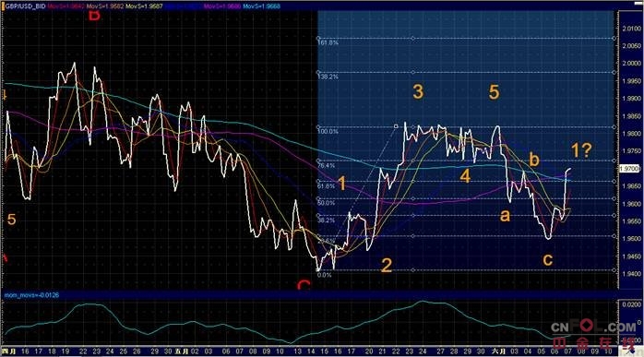Image resolution: width=644 pixels, height=357 pixels.
Task: Click the orange '1?' wave label
Action: (x=581, y=150)
